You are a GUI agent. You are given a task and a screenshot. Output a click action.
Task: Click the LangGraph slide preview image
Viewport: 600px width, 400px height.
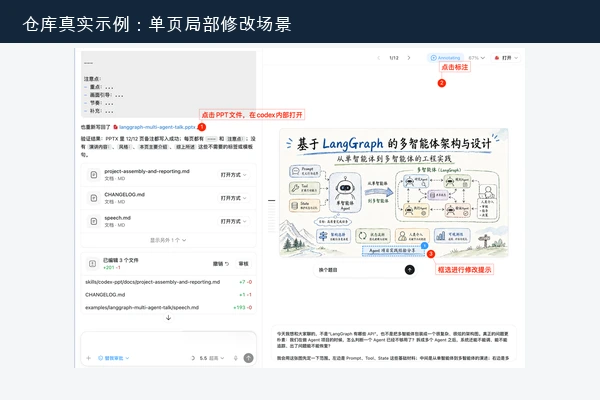(394, 193)
